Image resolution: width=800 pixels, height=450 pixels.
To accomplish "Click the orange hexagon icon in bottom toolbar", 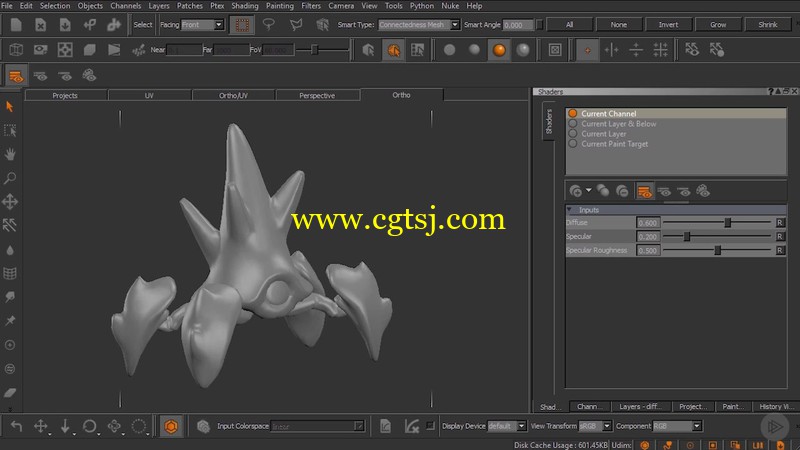I will pyautogui.click(x=171, y=426).
